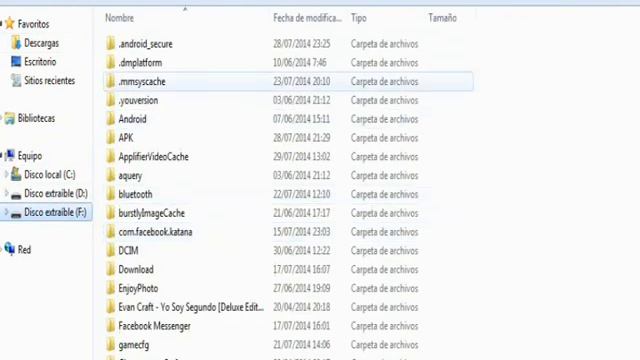Click the APK folder icon
This screenshot has width=640, height=360.
tap(110, 138)
